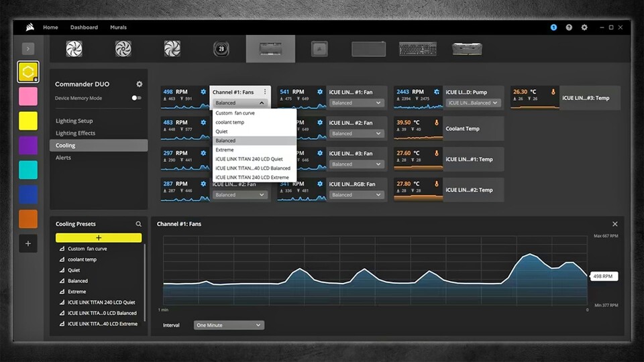Open Lighting Setup section

coord(74,121)
